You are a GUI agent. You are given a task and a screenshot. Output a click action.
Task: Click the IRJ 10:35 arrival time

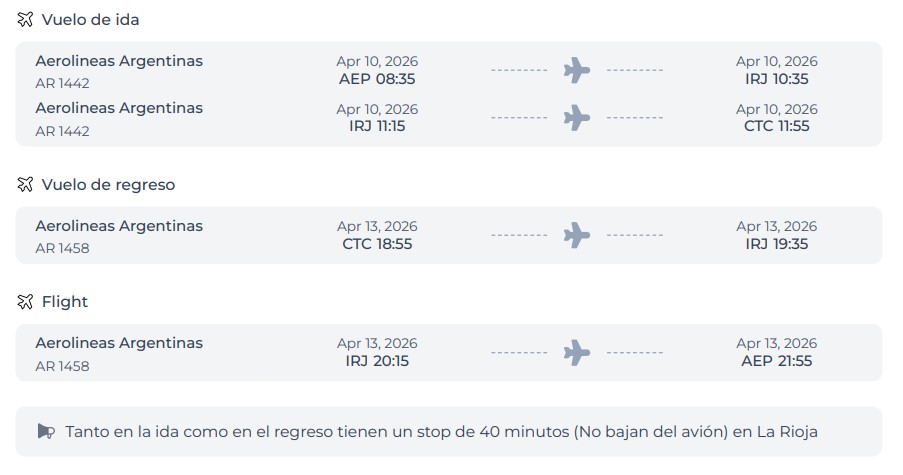click(x=777, y=79)
